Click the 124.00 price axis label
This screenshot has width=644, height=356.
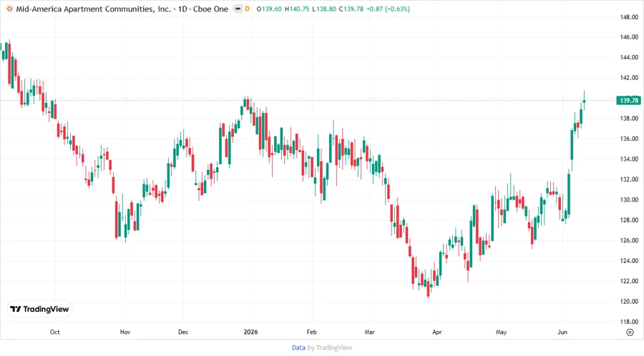pyautogui.click(x=629, y=261)
